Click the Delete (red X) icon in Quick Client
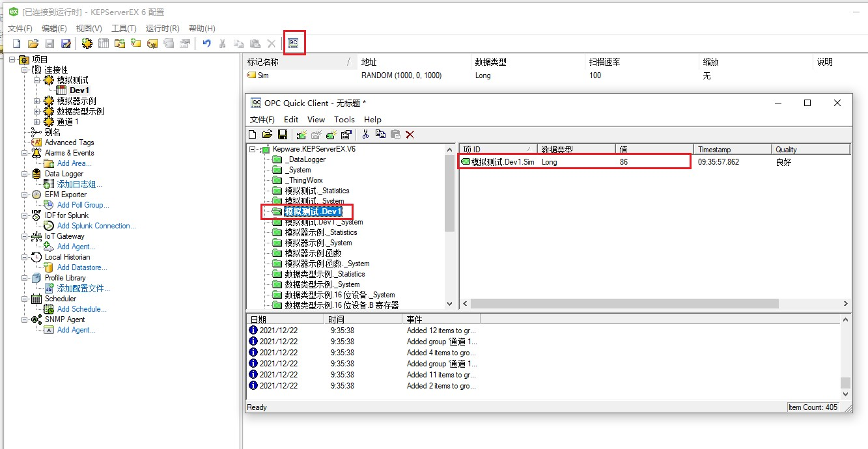 (410, 134)
